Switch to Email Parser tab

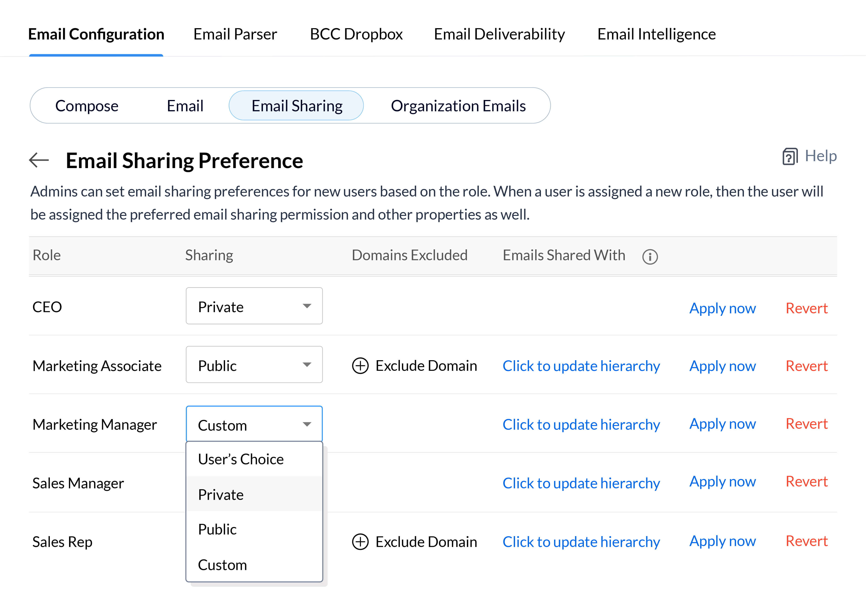coord(235,34)
